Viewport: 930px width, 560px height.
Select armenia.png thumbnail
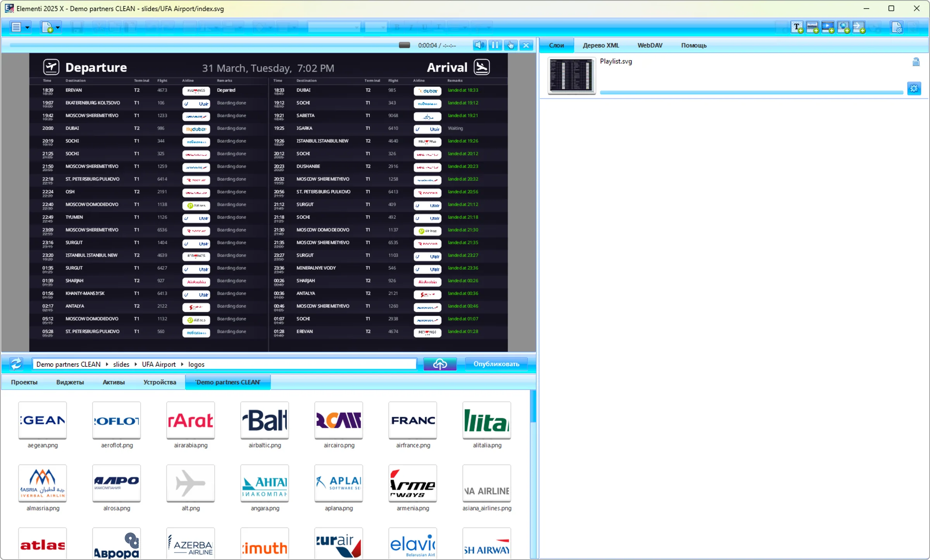tap(412, 483)
